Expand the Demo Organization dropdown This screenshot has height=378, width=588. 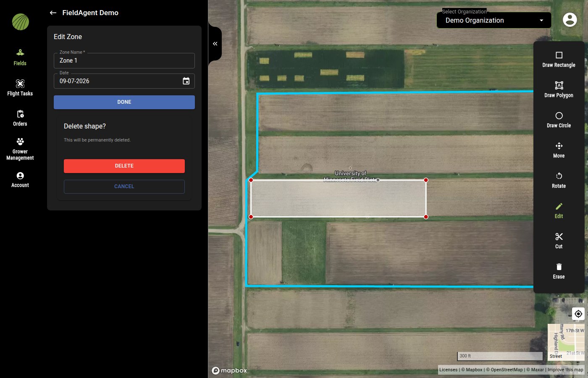[x=494, y=20]
